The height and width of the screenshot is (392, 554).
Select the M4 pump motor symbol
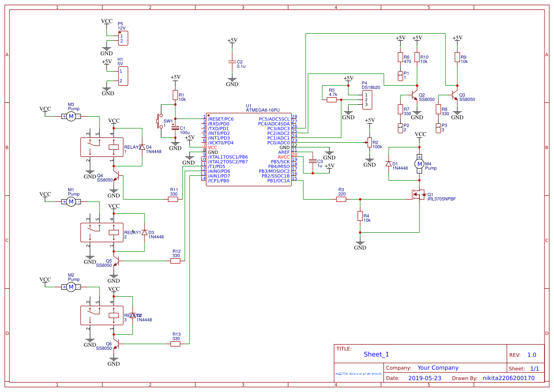(x=419, y=164)
